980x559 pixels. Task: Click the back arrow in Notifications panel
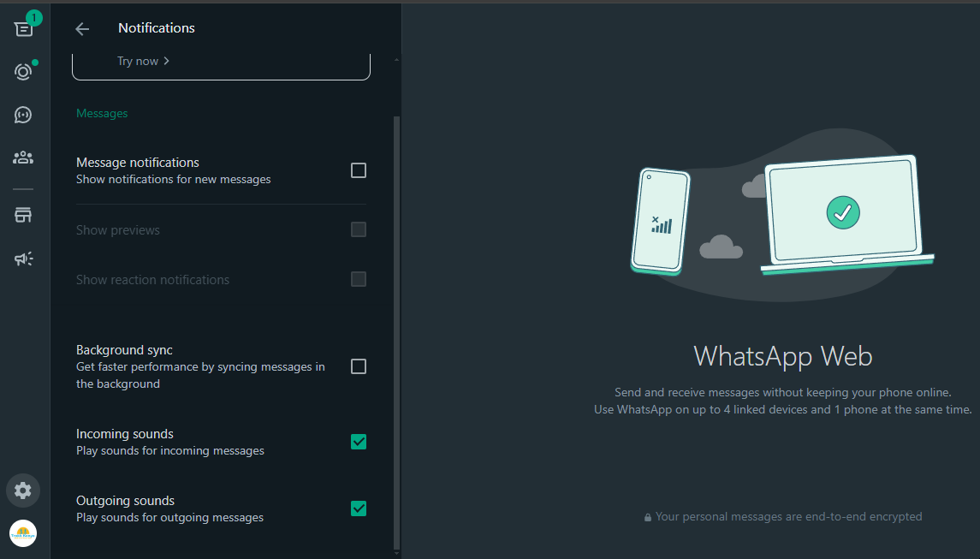click(81, 28)
